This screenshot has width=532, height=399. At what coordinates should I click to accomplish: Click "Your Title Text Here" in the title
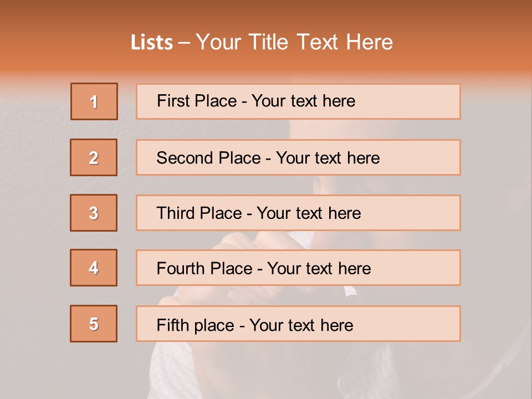coord(294,42)
